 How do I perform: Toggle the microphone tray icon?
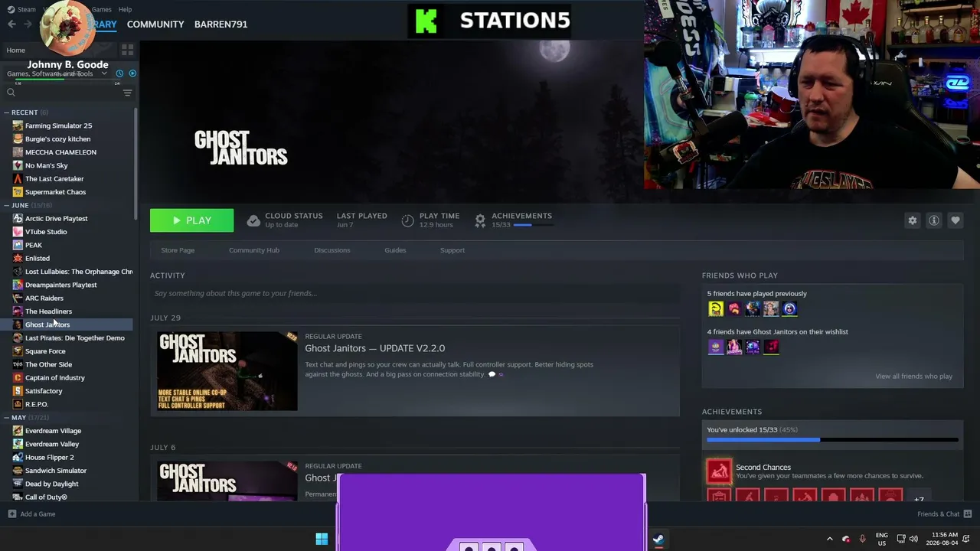[862, 539]
